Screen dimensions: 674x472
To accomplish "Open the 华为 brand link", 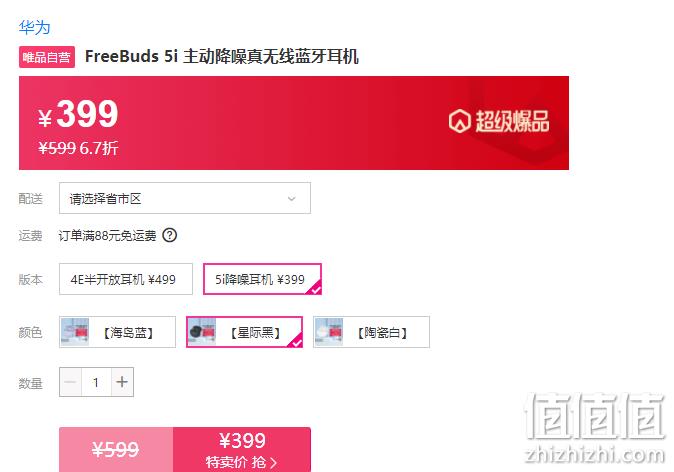I will [34, 28].
